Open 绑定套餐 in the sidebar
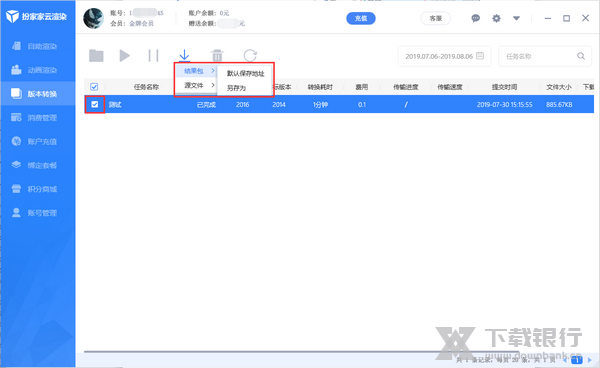This screenshot has width=600, height=368. coord(38,165)
